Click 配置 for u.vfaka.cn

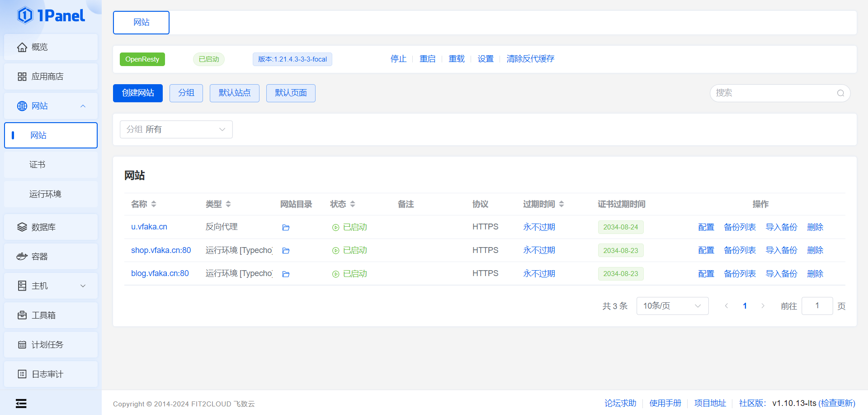[x=706, y=227]
